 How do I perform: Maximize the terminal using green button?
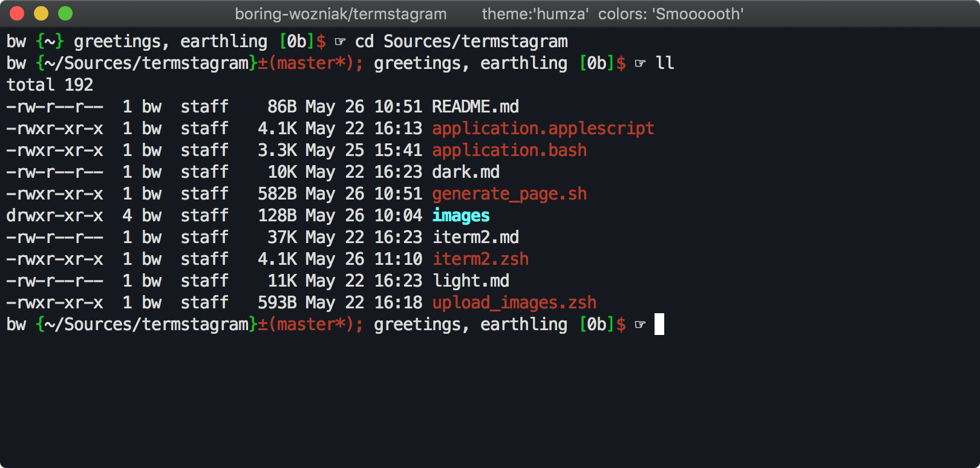[65, 13]
